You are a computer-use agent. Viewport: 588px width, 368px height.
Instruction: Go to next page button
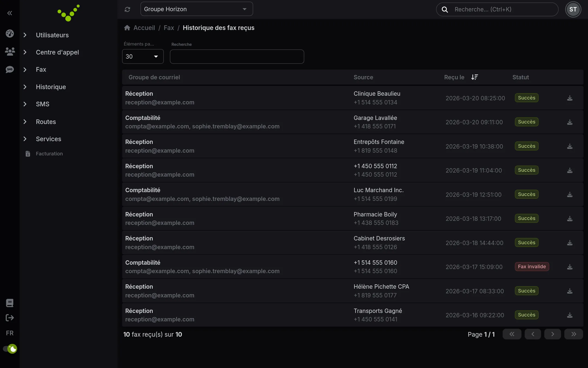point(553,334)
